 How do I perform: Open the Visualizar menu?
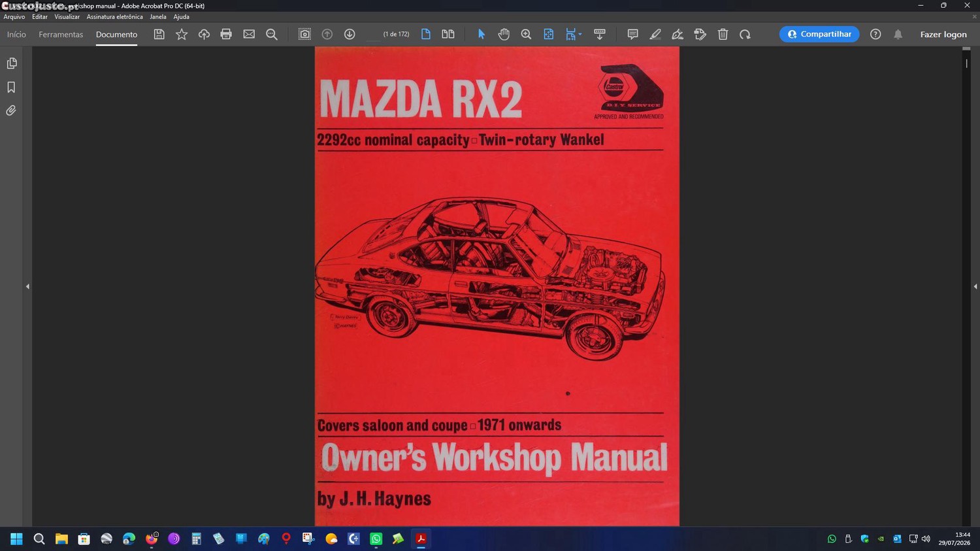(x=67, y=17)
